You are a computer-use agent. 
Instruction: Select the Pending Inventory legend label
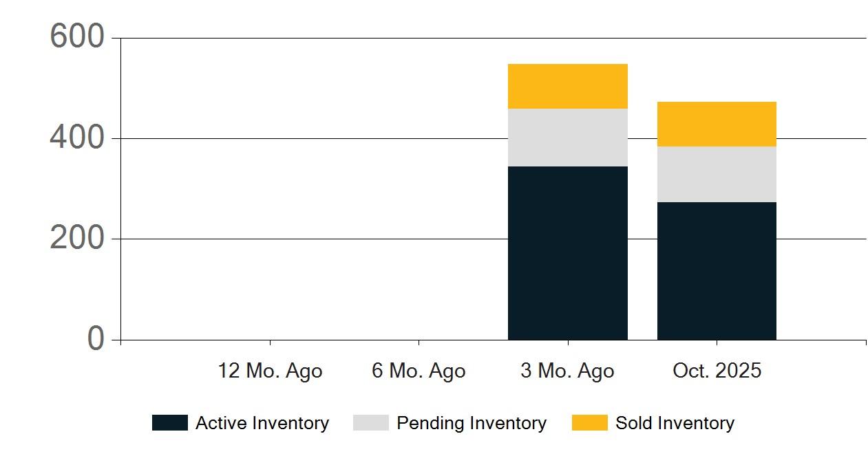[x=471, y=423]
